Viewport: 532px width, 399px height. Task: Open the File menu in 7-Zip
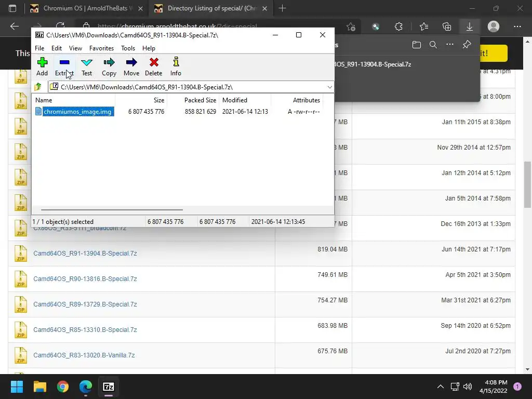pyautogui.click(x=39, y=48)
